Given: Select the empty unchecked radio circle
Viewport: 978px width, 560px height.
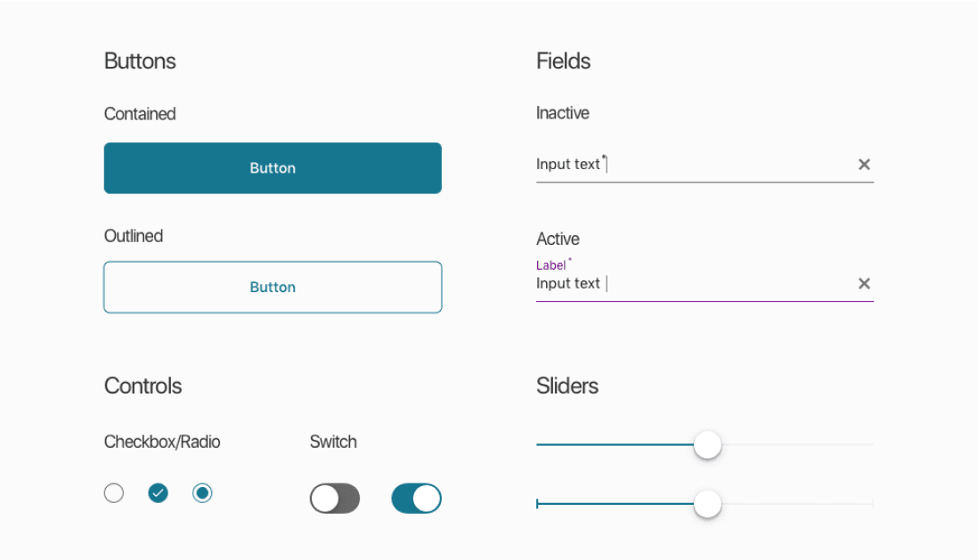Looking at the screenshot, I should pos(113,492).
